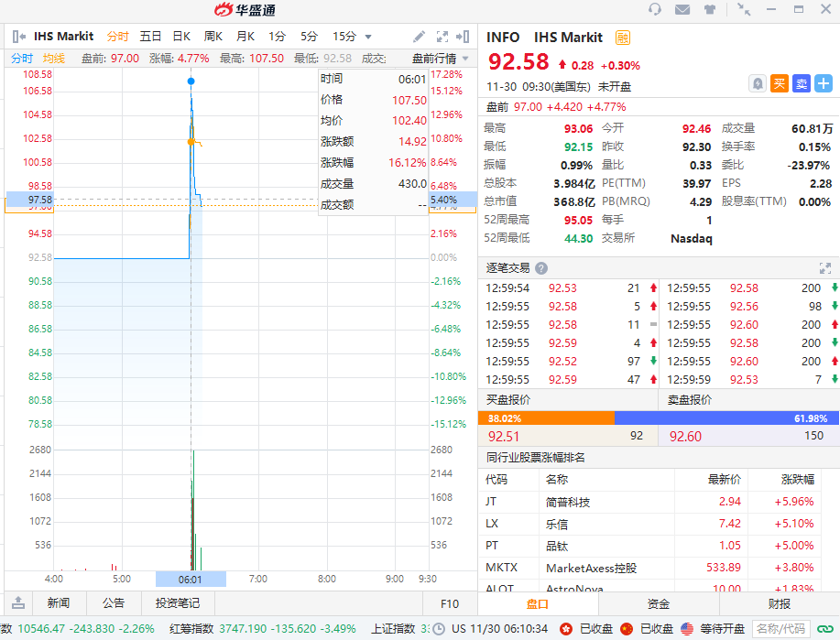Viewport: 840px width, 640px height.
Task: Click the margin badge next to IHS Markit
Action: 623,38
